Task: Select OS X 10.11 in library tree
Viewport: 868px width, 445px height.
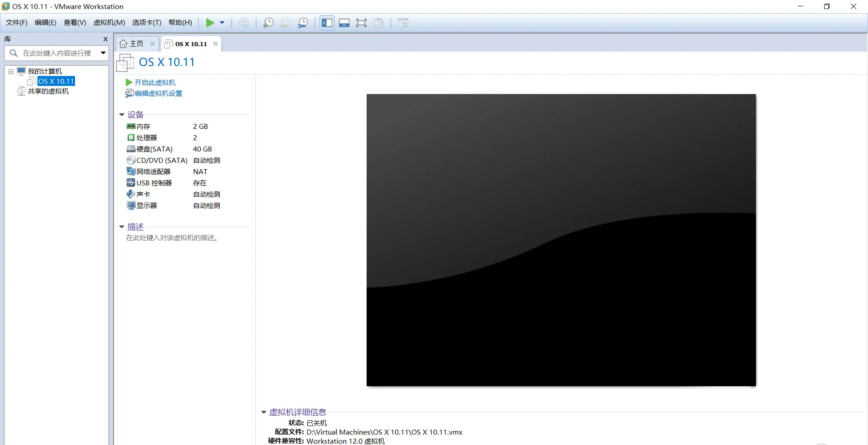Action: tap(56, 81)
